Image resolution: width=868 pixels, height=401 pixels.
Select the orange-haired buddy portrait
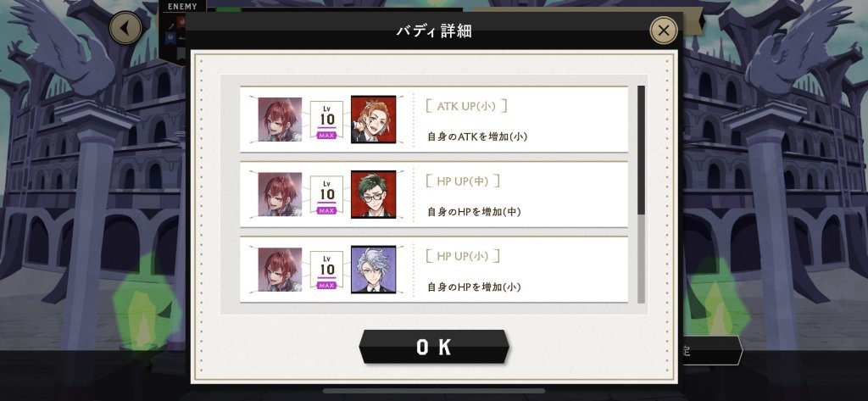pyautogui.click(x=374, y=119)
